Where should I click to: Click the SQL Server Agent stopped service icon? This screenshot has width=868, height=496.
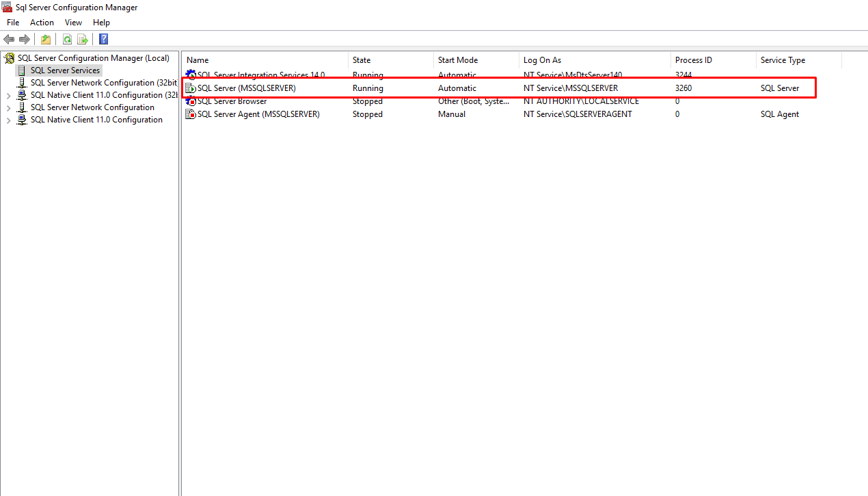191,114
